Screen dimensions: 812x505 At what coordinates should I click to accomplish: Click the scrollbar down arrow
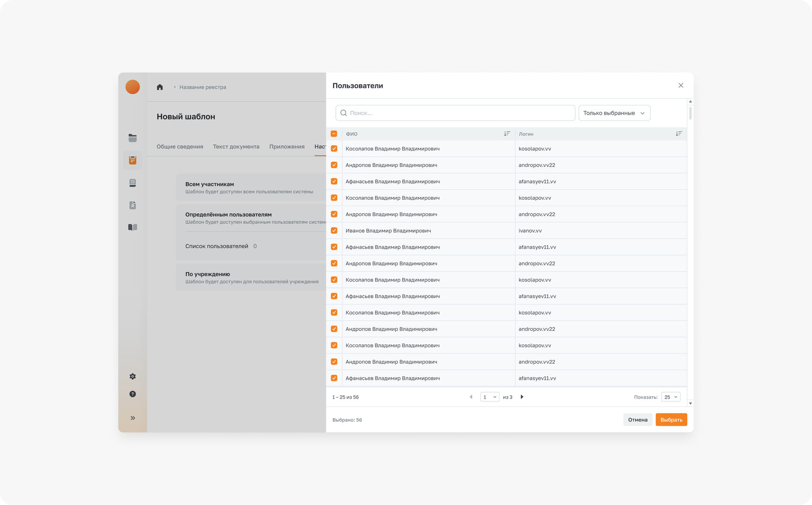click(690, 403)
